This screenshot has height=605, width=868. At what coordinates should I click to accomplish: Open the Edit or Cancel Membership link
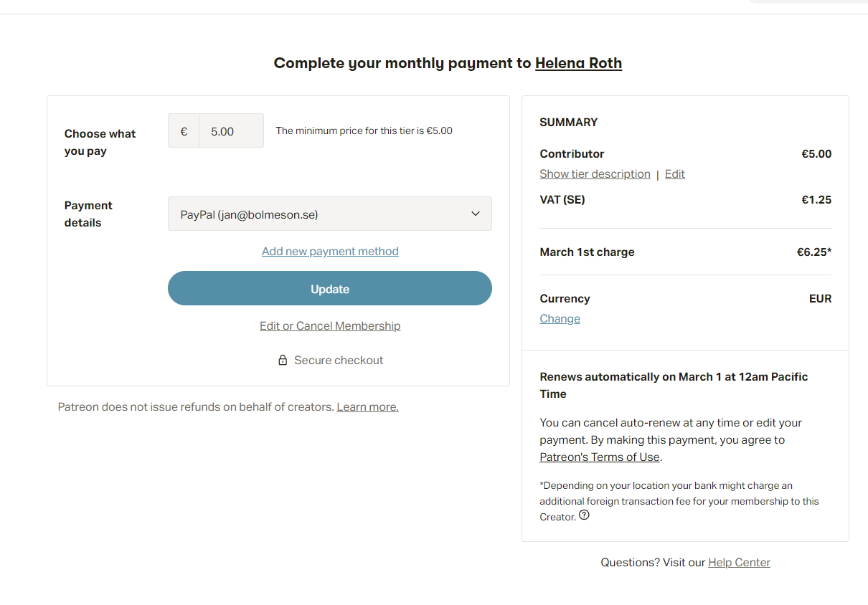[330, 326]
